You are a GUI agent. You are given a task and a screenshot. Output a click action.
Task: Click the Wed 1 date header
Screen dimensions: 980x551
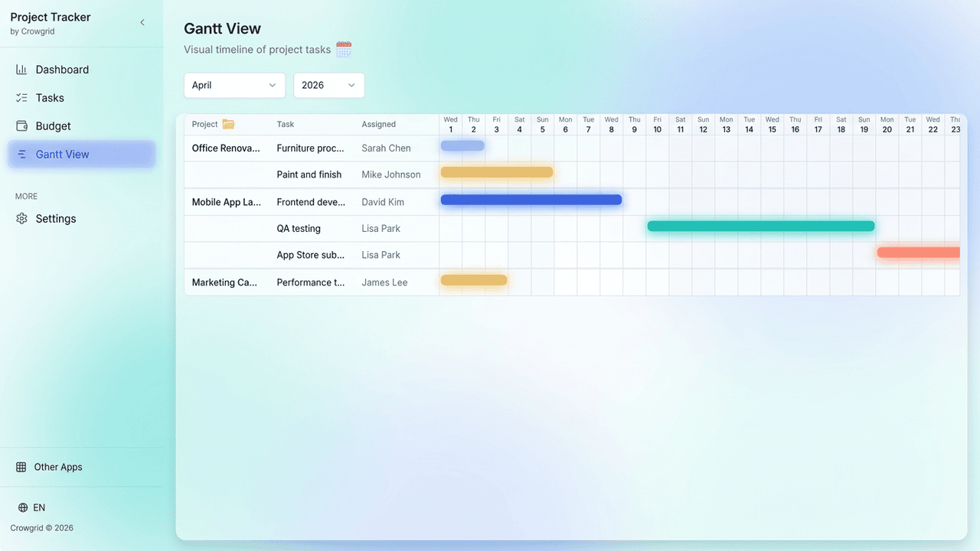pyautogui.click(x=451, y=125)
